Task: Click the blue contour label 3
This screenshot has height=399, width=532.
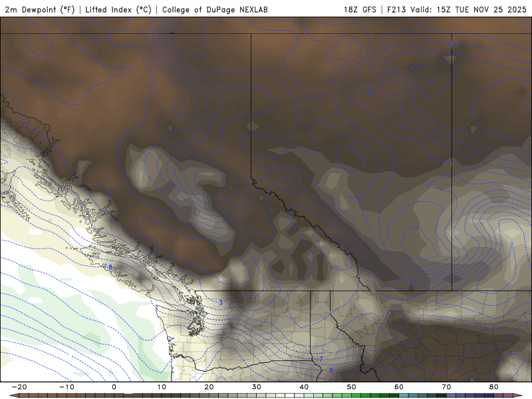Action: (x=221, y=303)
